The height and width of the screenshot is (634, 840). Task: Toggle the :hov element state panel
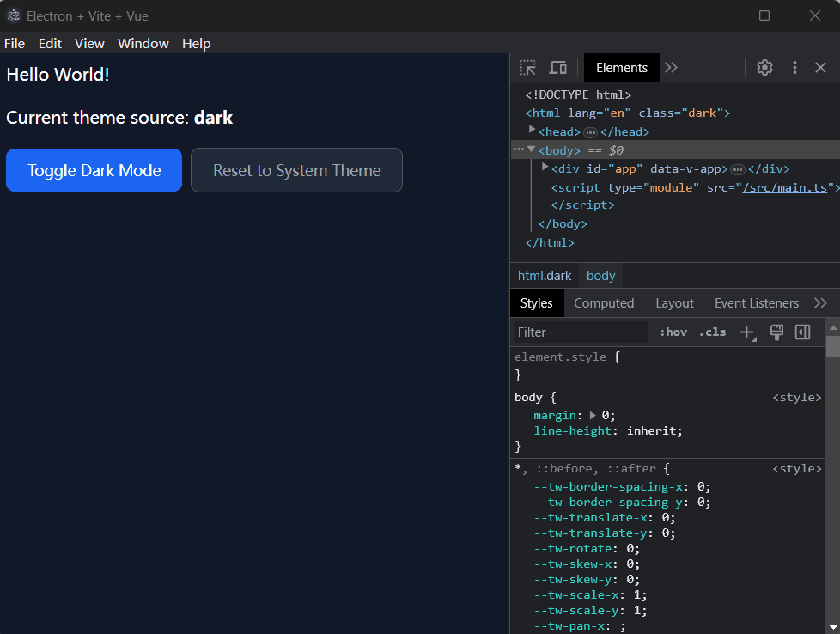(673, 332)
